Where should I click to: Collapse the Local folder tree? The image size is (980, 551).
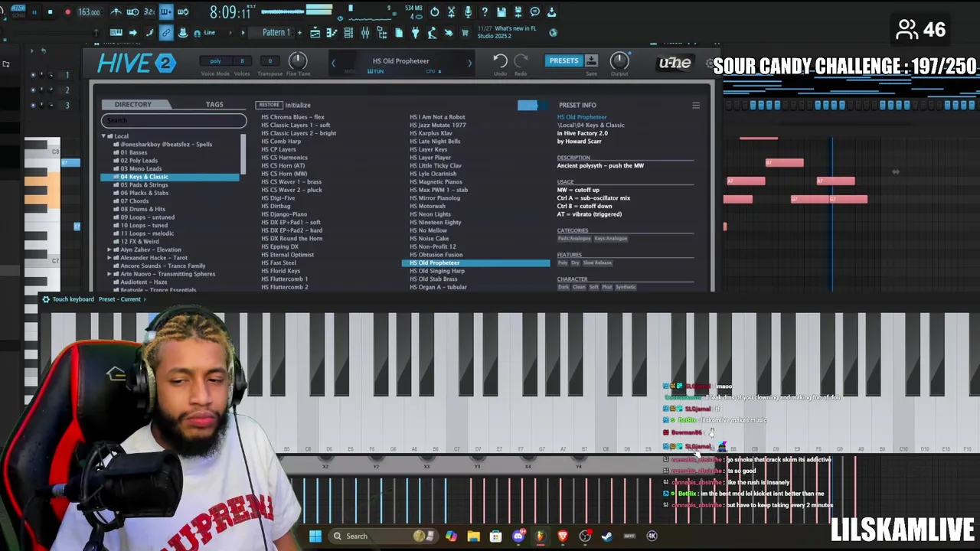pos(104,136)
